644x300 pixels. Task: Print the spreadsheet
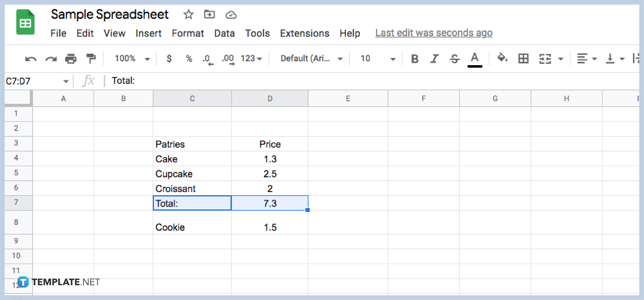[71, 59]
